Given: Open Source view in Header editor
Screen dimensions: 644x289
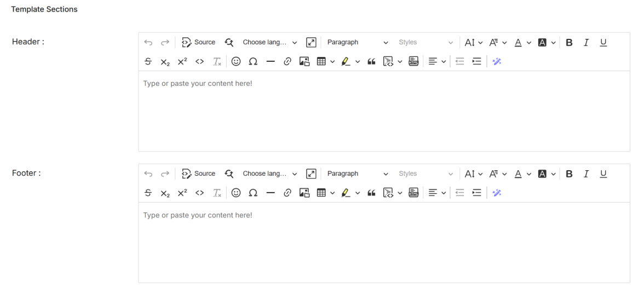Looking at the screenshot, I should 199,42.
